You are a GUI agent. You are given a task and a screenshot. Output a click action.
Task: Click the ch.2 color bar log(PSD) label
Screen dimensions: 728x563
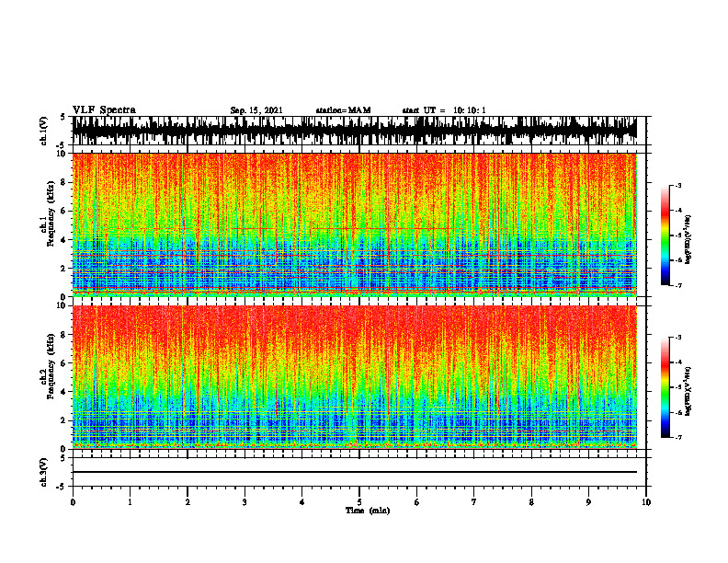tap(688, 391)
